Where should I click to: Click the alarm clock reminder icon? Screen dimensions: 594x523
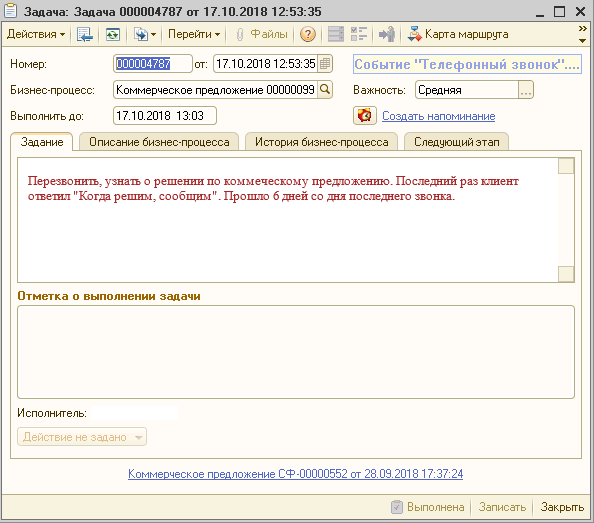click(x=364, y=116)
